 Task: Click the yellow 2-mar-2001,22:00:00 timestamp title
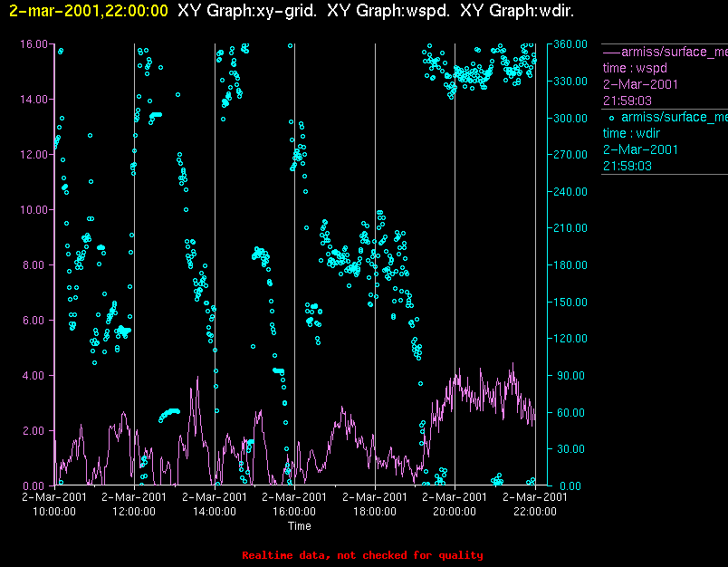pos(89,11)
